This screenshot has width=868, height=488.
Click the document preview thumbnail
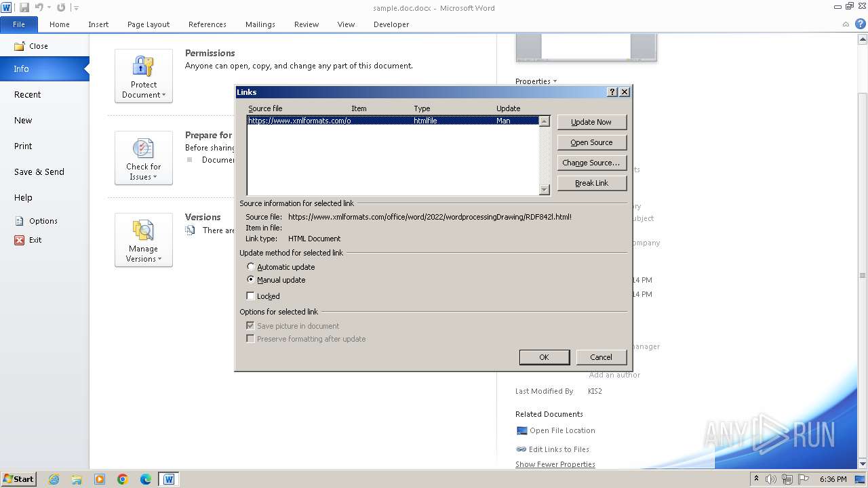point(586,47)
